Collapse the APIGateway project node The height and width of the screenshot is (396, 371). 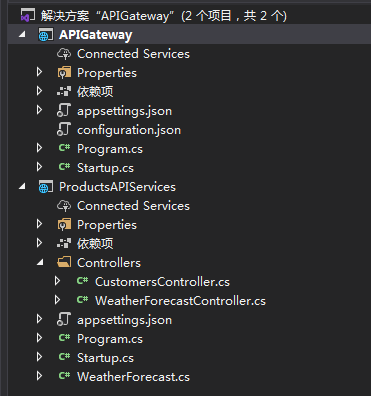(22, 34)
